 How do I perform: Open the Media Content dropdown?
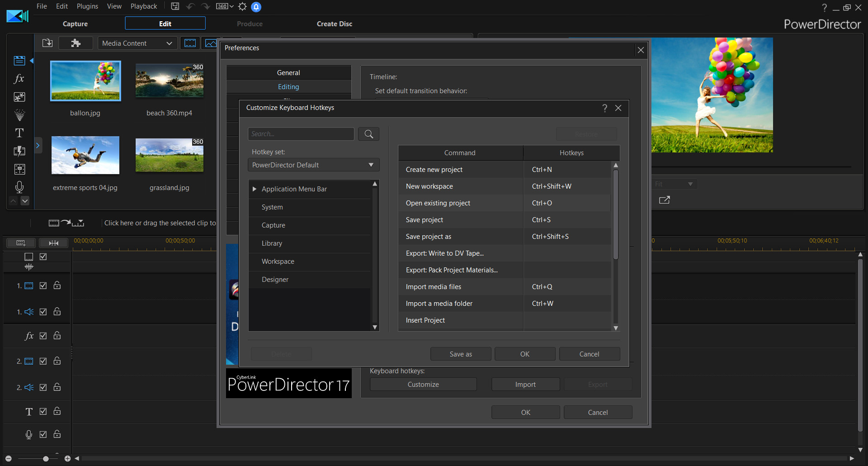[x=137, y=43]
